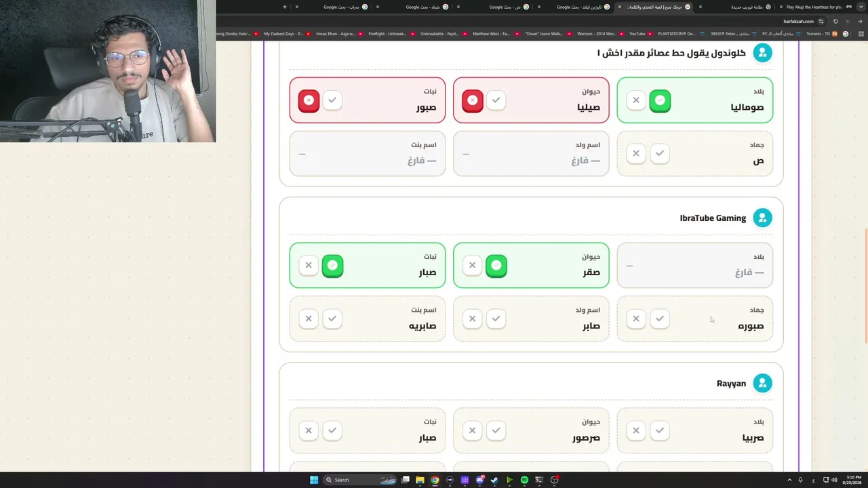Reject Rayyan's صربيا with X button
Screen dimensions: 868x488
coord(636,430)
